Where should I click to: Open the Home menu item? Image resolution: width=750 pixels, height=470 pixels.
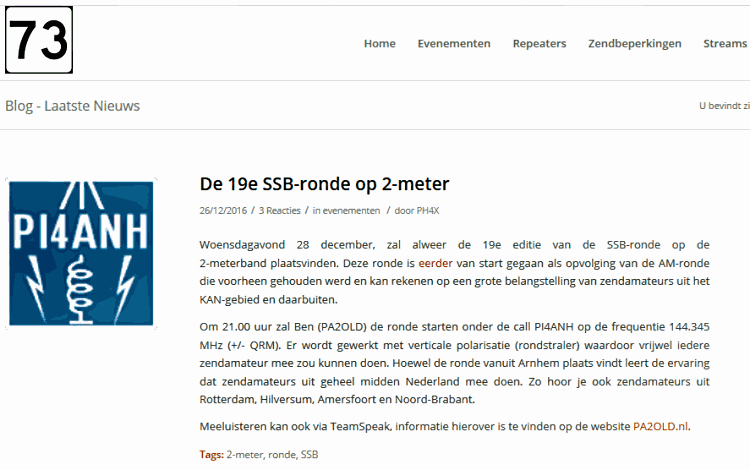coord(380,44)
